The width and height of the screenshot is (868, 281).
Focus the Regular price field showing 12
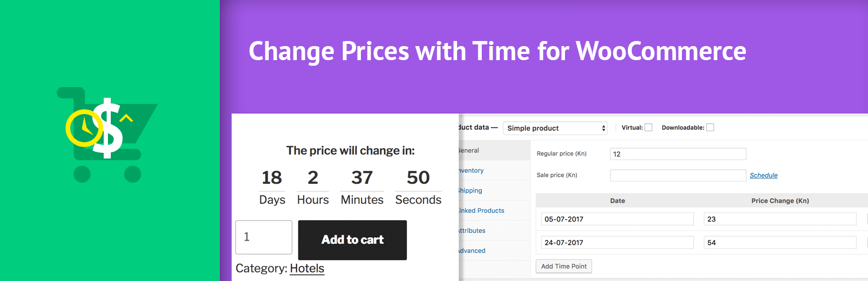tap(678, 154)
